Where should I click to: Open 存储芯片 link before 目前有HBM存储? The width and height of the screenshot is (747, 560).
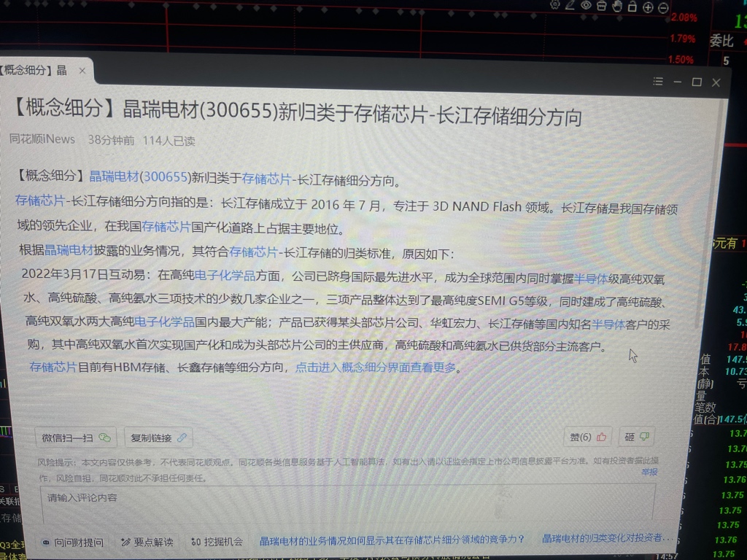(53, 367)
